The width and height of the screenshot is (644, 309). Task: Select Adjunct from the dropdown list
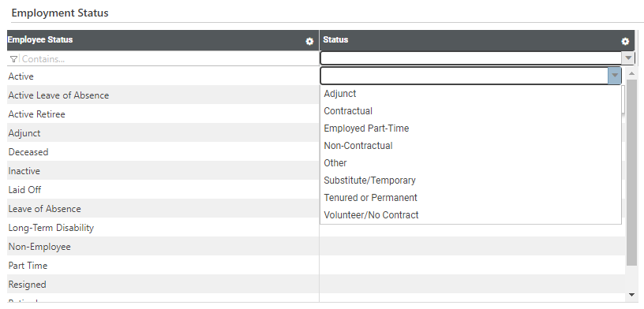tap(340, 94)
